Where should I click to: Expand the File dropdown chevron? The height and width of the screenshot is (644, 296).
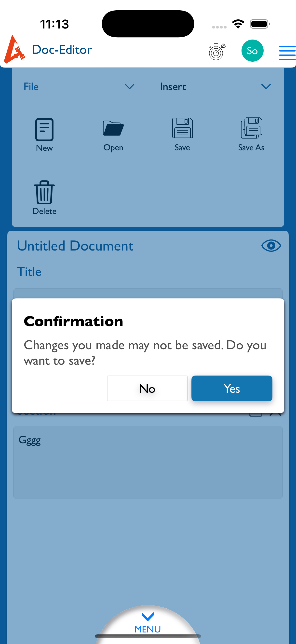(x=130, y=86)
